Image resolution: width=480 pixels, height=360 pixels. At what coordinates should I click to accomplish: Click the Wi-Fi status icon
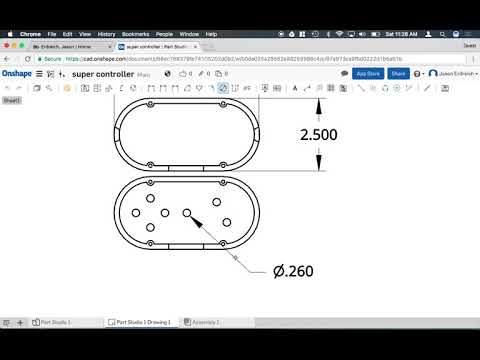tap(339, 34)
